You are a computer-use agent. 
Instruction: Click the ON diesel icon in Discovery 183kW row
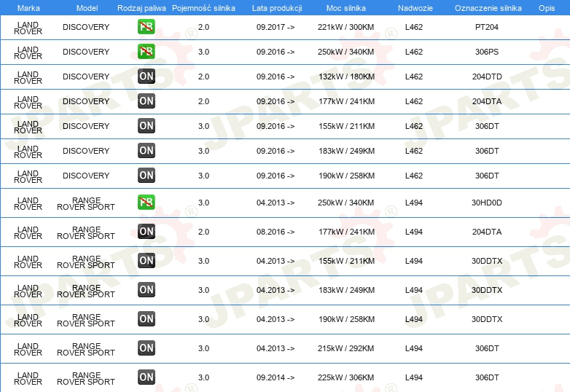tap(146, 150)
